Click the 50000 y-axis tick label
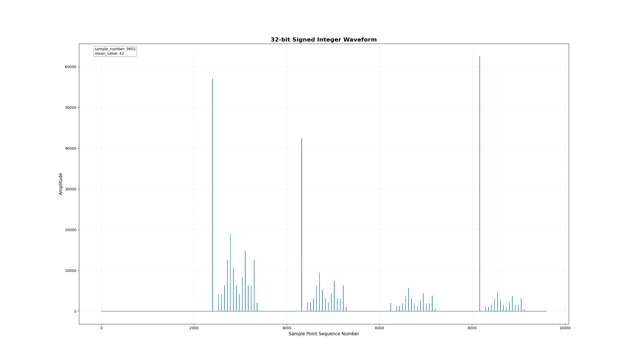Image resolution: width=632 pixels, height=364 pixels. (x=70, y=108)
